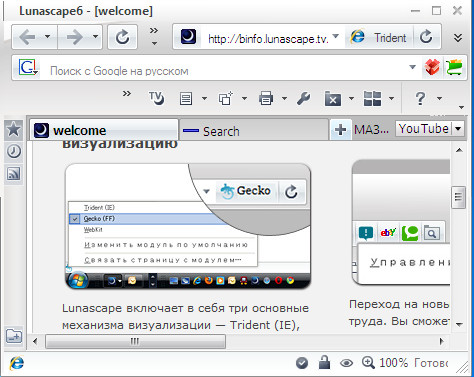This screenshot has width=474, height=377.
Task: Click the add folder icon in the sidebar
Action: pos(14,335)
